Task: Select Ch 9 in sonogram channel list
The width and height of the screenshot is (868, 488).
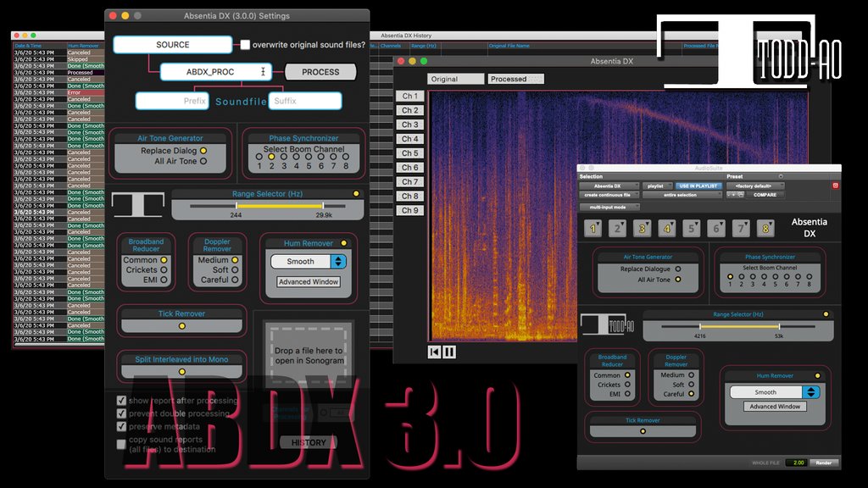Action: coord(409,210)
